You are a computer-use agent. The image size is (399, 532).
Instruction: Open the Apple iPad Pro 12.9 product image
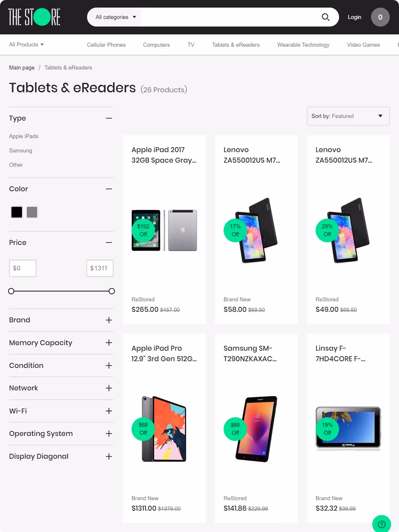click(164, 429)
